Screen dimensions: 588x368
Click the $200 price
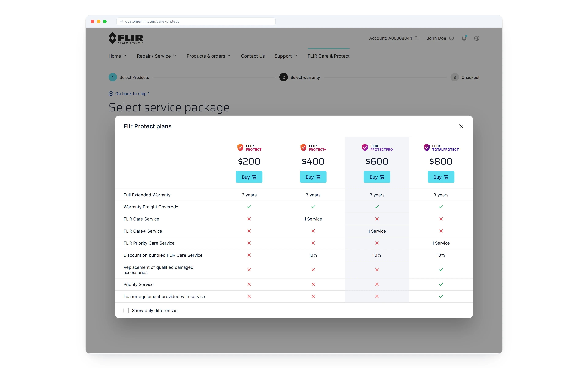click(249, 161)
